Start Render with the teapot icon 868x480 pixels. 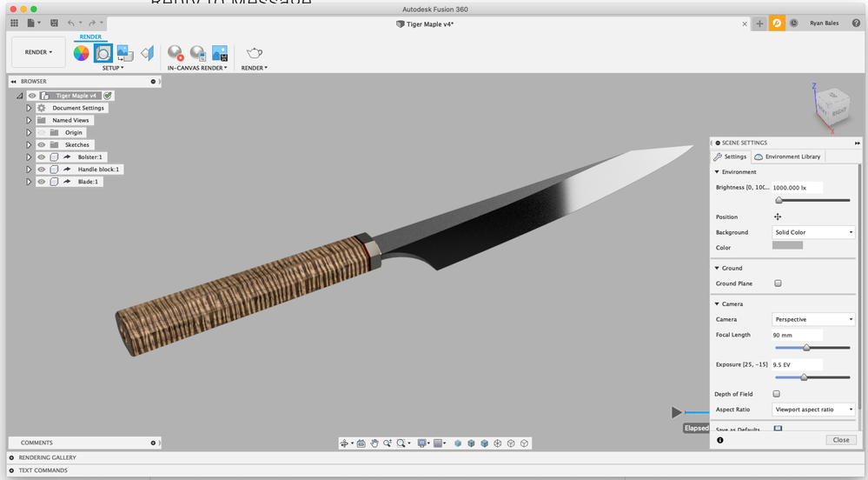pos(254,53)
